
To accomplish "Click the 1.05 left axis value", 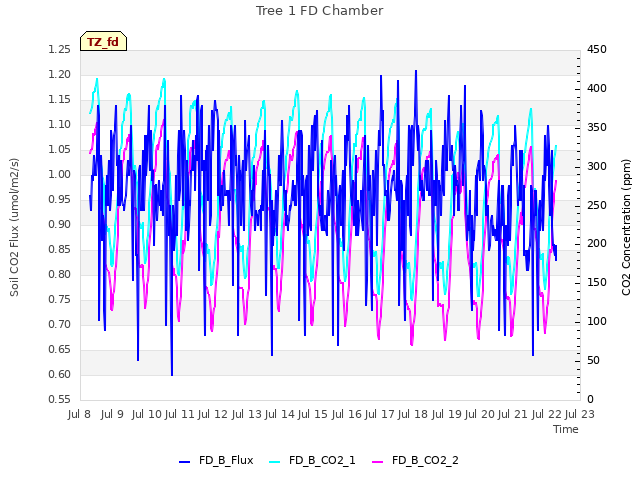I will [x=60, y=150].
